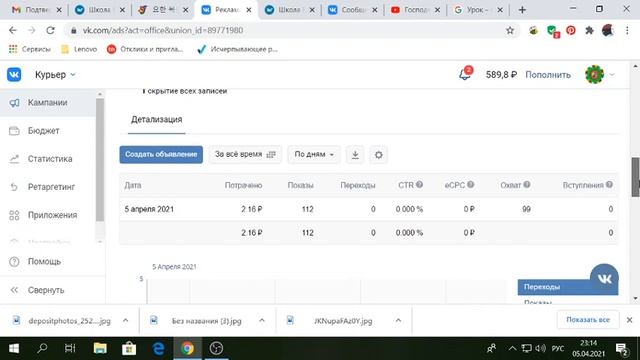This screenshot has width=640, height=360.
Task: Expand the profile avatar dropdown arrow
Action: [612, 75]
